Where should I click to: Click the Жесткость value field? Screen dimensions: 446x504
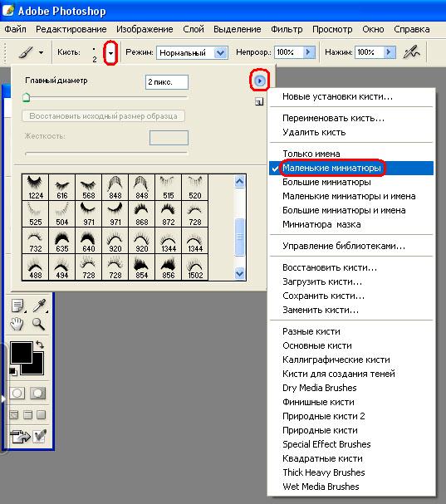click(169, 138)
